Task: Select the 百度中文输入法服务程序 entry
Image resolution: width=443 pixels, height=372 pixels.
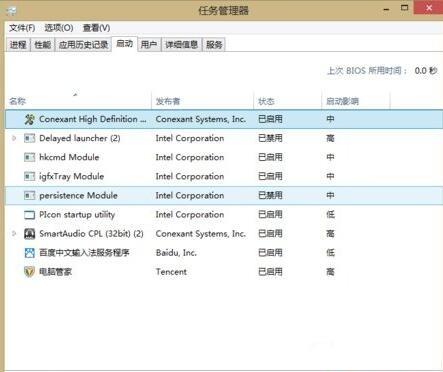Action: (x=84, y=253)
